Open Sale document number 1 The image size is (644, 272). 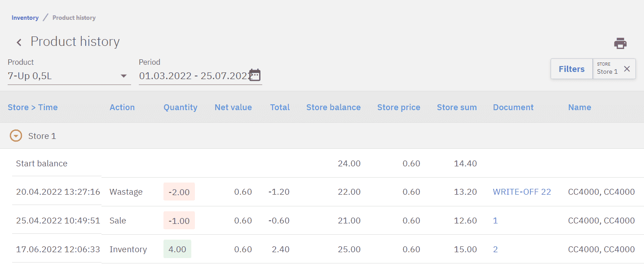(495, 221)
